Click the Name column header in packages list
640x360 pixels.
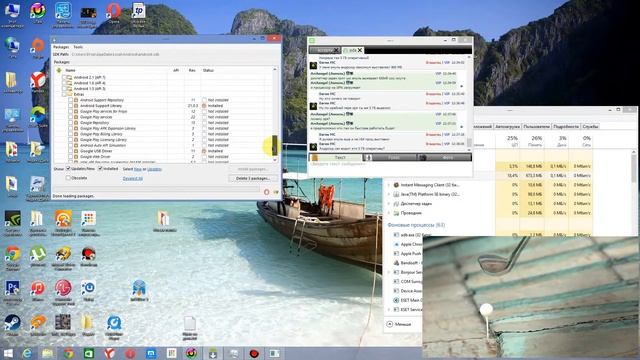(x=71, y=71)
